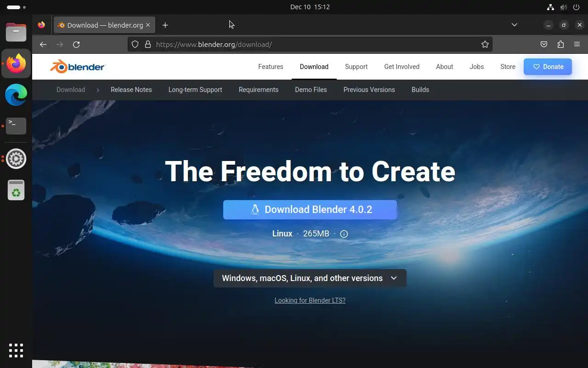This screenshot has height=368, width=588.
Task: Select Download in the main navigation
Action: point(314,67)
